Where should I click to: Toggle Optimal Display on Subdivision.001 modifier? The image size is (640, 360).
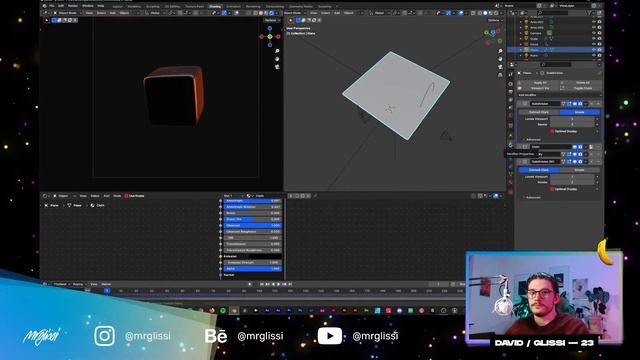point(552,189)
